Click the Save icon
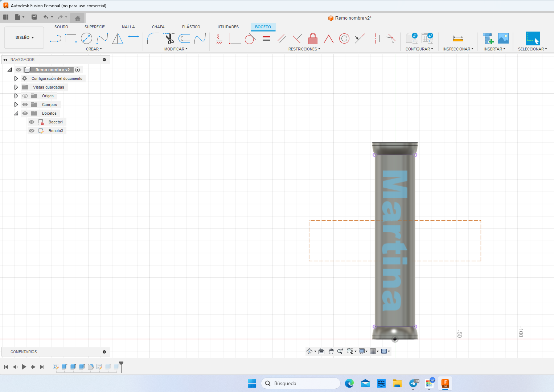Viewport: 554px width, 392px height. [x=34, y=17]
